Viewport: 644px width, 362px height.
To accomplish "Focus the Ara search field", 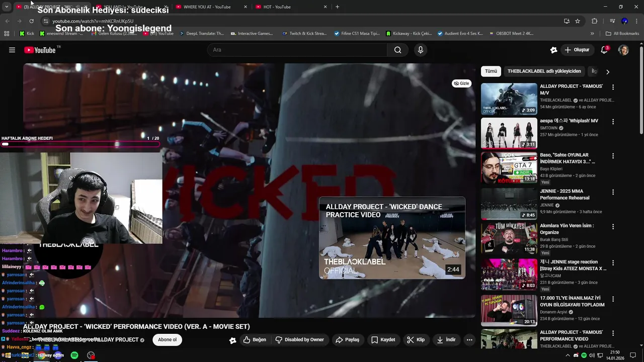I will pos(297,50).
